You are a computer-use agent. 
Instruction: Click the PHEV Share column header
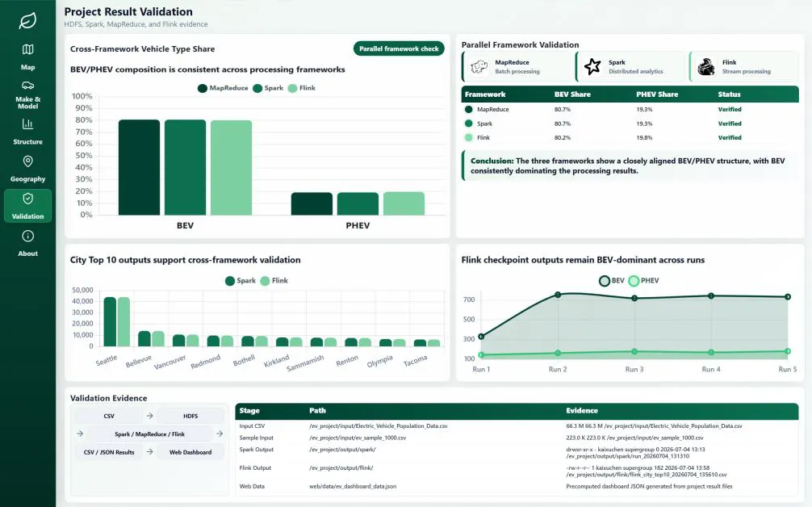pos(657,94)
